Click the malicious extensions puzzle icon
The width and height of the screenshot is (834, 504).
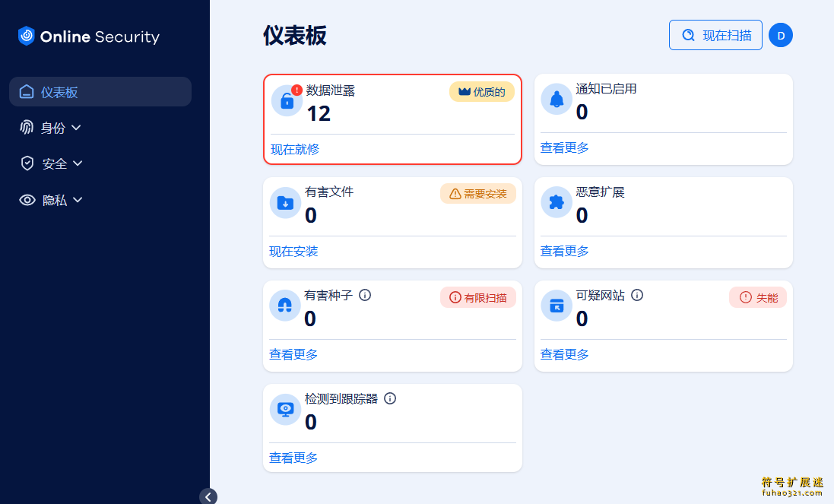[557, 202]
